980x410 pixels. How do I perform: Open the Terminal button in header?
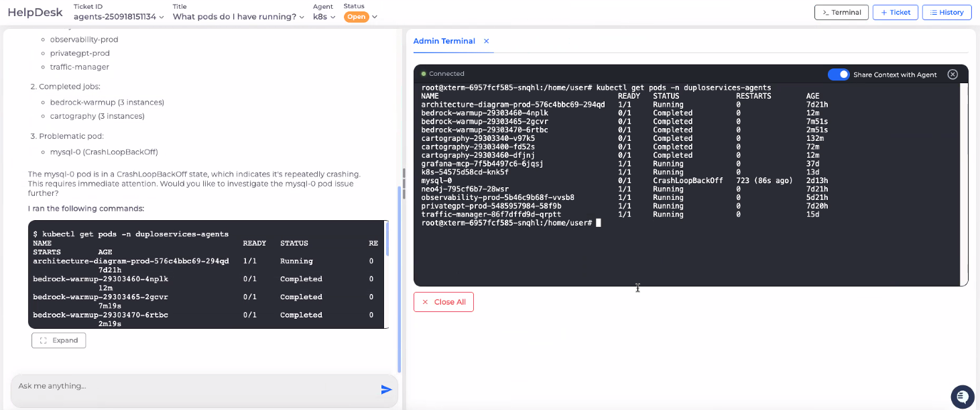(x=841, y=12)
